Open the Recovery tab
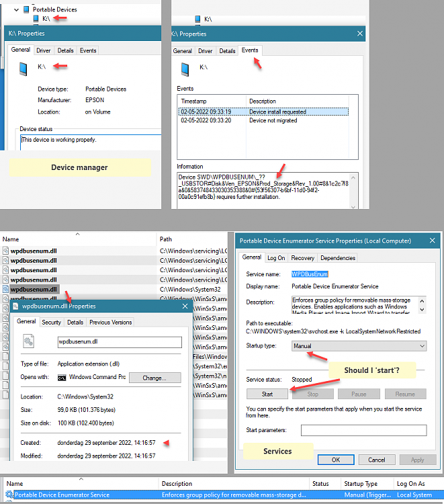Image resolution: width=444 pixels, height=504 pixels. (x=303, y=258)
